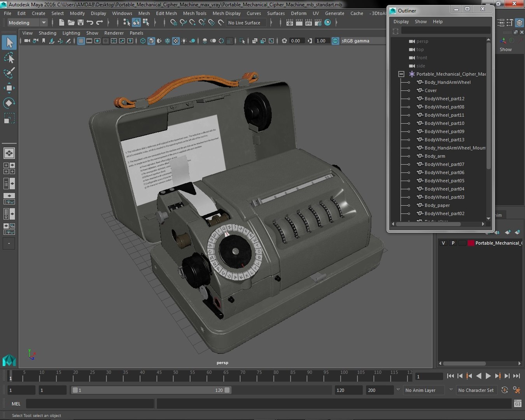Toggle the layer P playback box
The width and height of the screenshot is (525, 420).
(453, 243)
